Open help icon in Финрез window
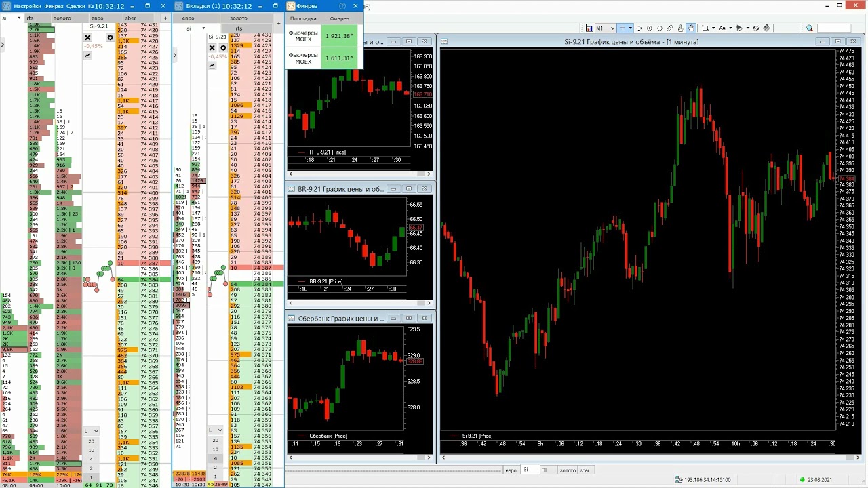Viewport: 868px width, 488px height. point(343,6)
